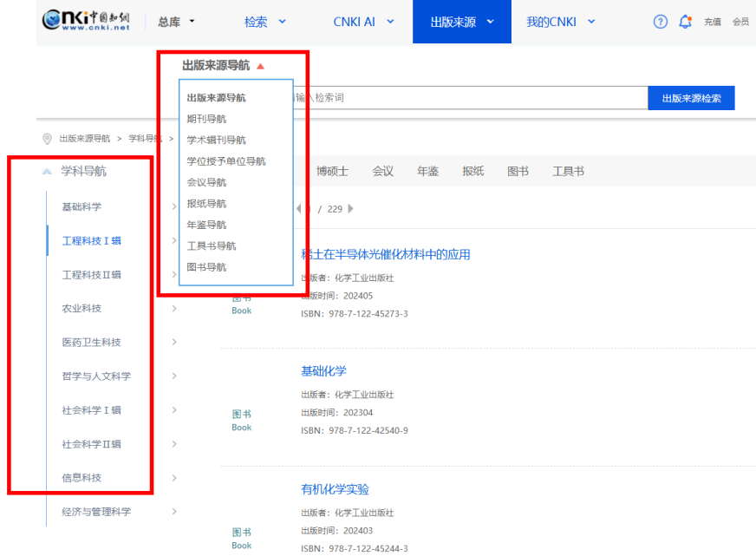
Task: Go to next page arrow
Action: click(x=350, y=208)
